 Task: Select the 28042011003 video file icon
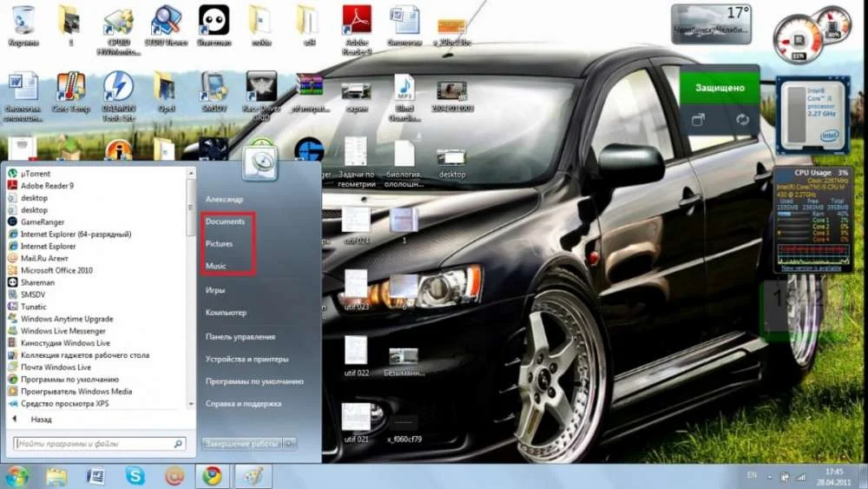click(452, 96)
